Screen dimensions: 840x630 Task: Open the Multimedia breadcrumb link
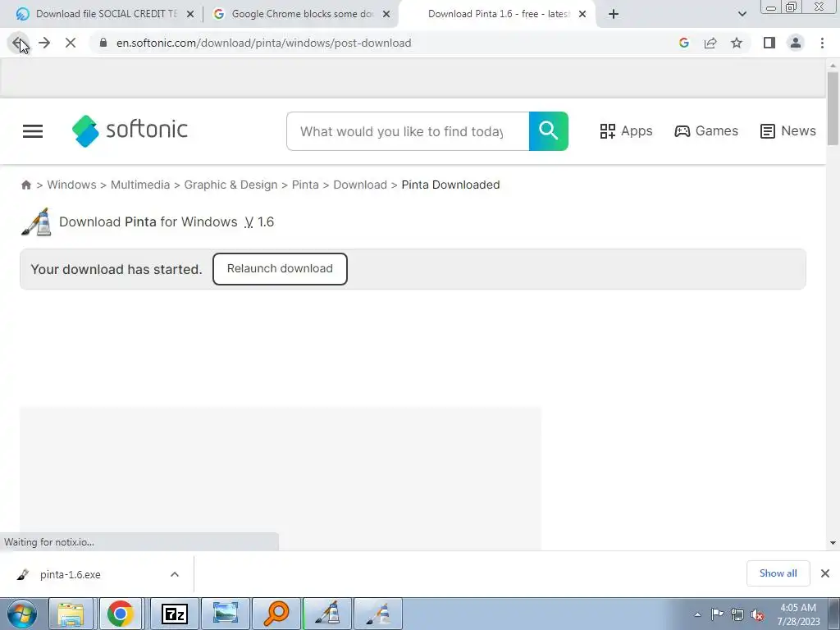coord(140,185)
